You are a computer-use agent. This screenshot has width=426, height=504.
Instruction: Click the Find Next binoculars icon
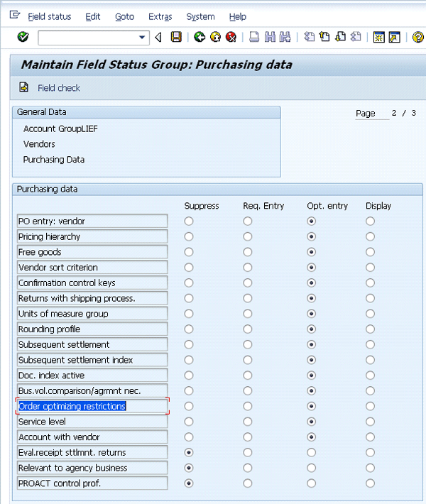[x=285, y=38]
